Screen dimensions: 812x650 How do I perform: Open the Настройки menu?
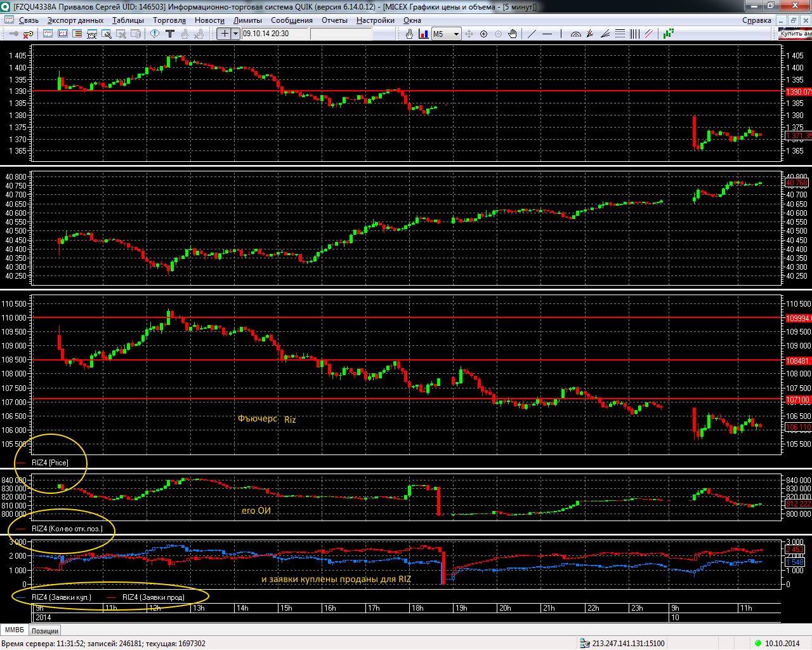[376, 20]
